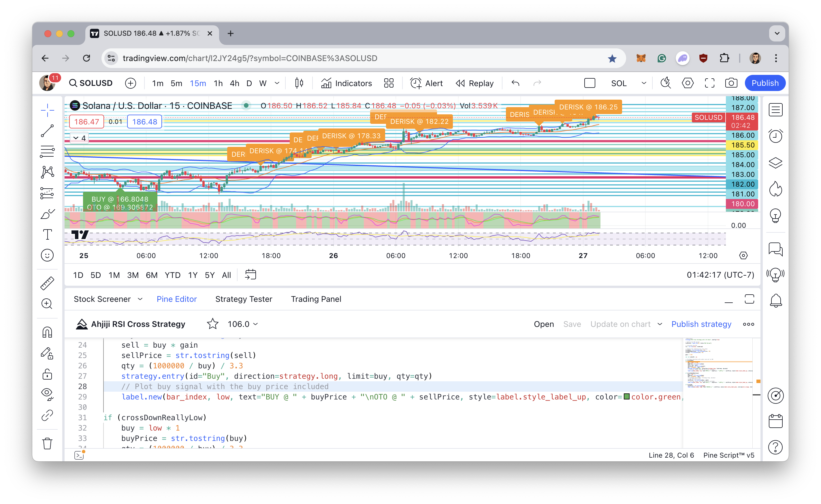Switch to the Pine Editor tab

[176, 299]
